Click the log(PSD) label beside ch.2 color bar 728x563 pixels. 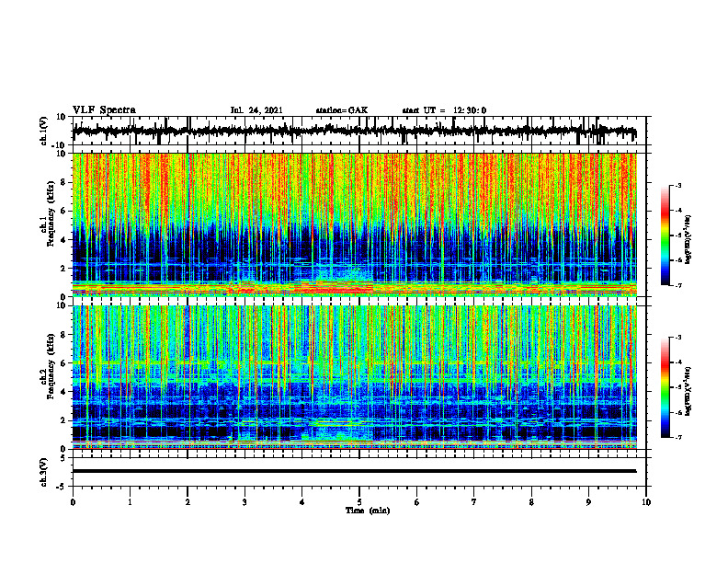coord(688,391)
